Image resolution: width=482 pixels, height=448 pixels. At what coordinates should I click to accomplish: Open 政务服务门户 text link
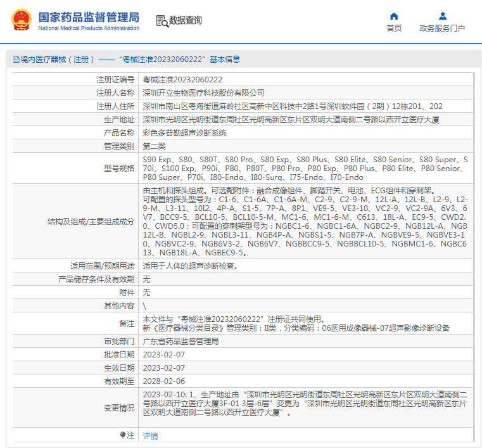(x=442, y=29)
